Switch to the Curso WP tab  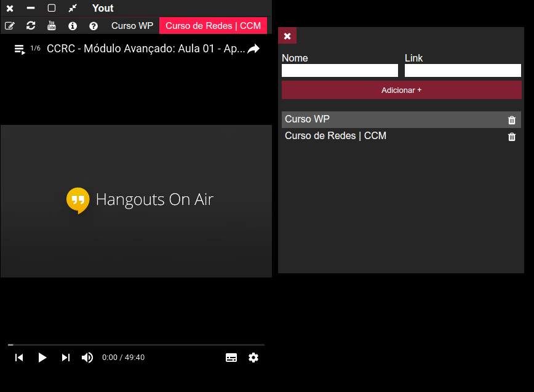(132, 26)
